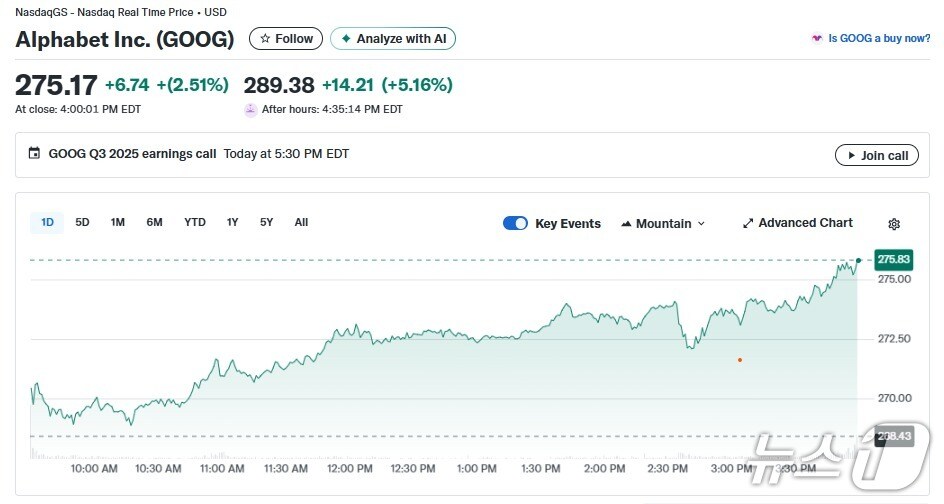Expand the Mountain chart style dropdown
944x504 pixels.
tap(701, 224)
